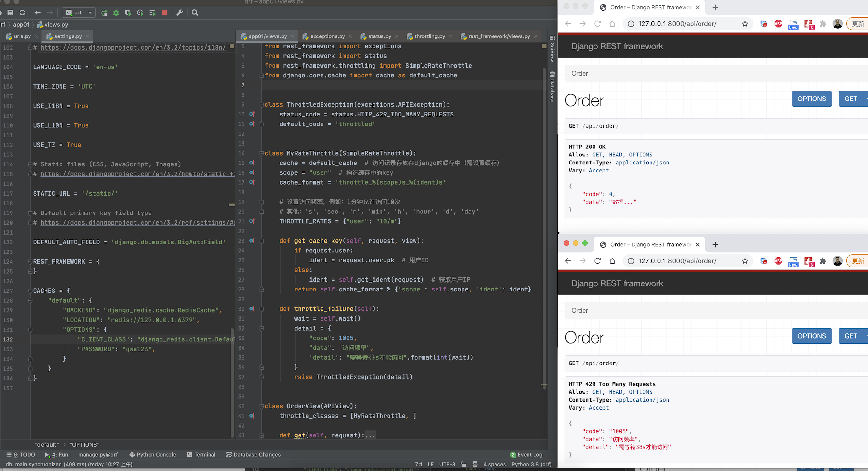Open the TODO tool window
This screenshot has height=471, width=868.
click(x=20, y=454)
